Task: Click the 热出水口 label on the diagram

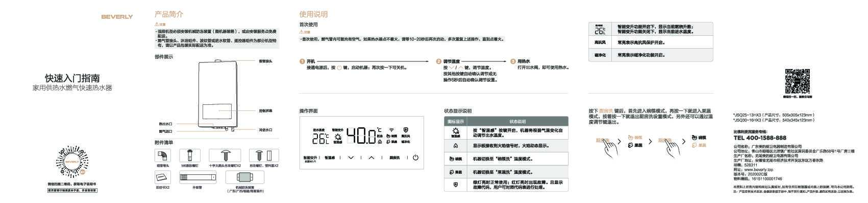Action: click(x=166, y=124)
